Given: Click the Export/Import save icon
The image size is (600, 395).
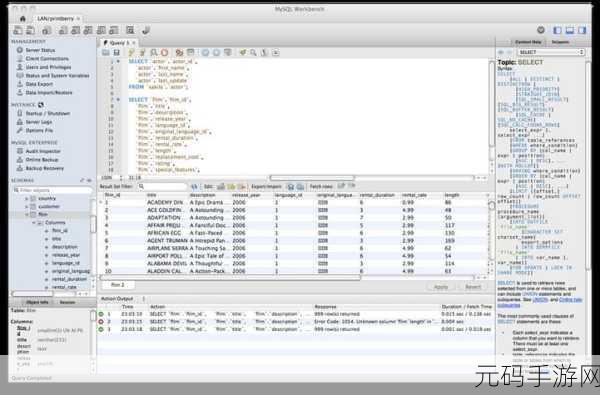Looking at the screenshot, I should 290,186.
